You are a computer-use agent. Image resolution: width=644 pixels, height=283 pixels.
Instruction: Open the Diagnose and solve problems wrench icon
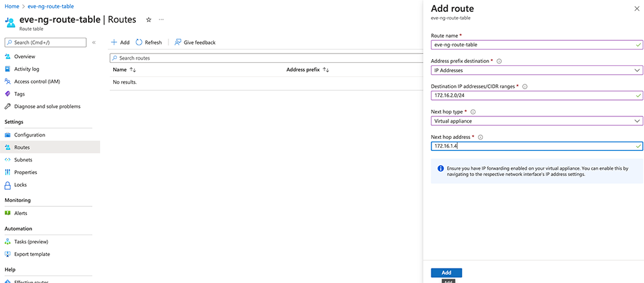click(7, 106)
